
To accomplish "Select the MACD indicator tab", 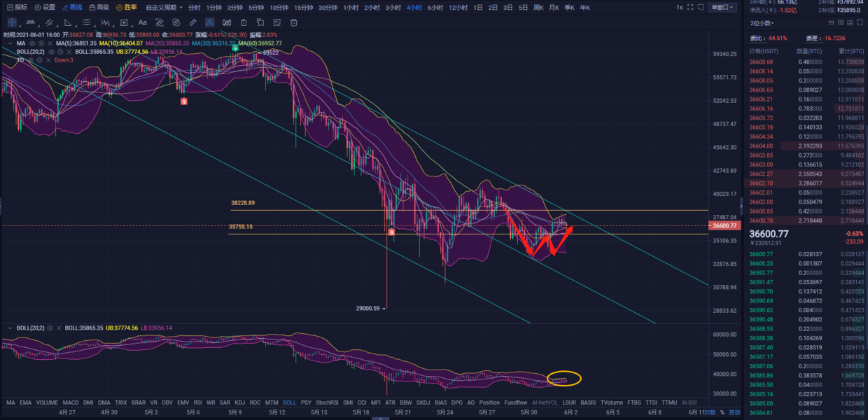I will coord(71,403).
